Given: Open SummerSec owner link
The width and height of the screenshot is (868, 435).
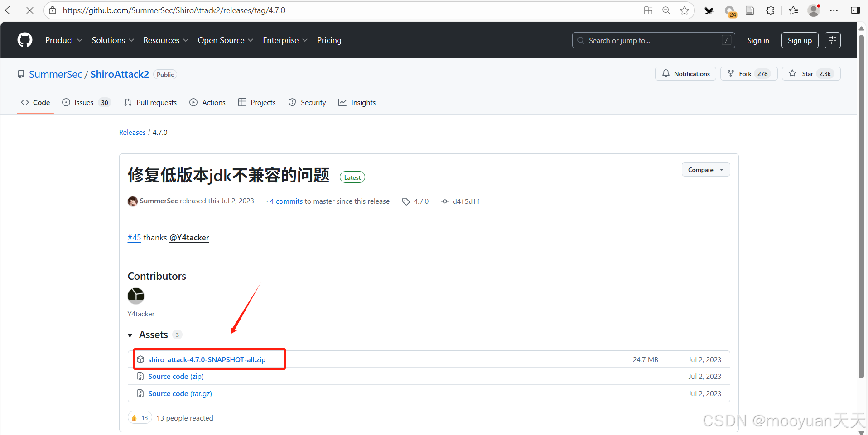Looking at the screenshot, I should point(55,74).
